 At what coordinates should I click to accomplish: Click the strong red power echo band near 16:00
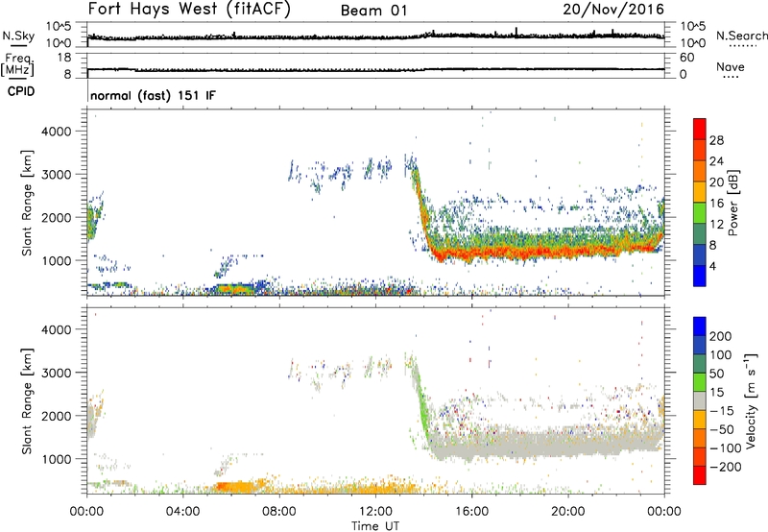click(471, 254)
